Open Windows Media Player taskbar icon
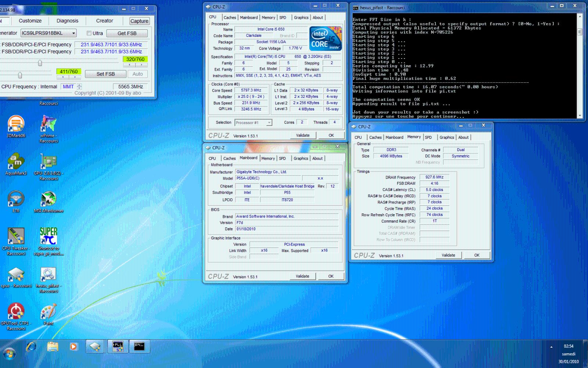588x368 pixels. [73, 346]
